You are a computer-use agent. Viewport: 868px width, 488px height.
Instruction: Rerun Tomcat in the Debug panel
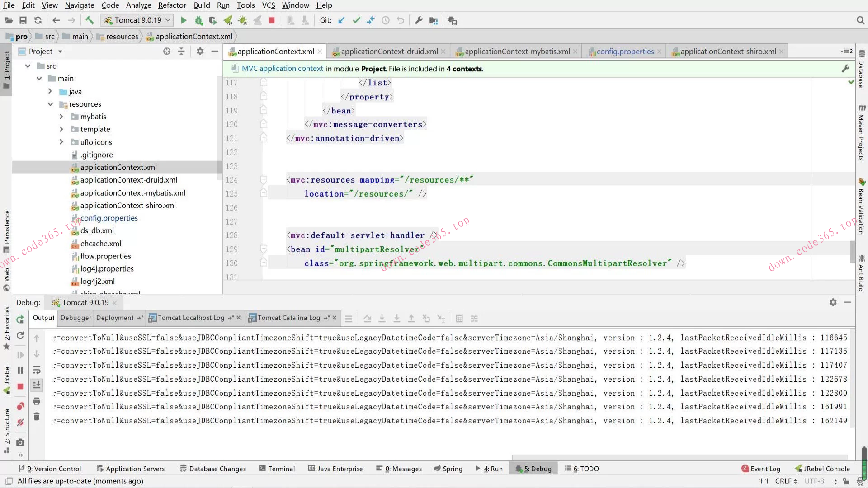pyautogui.click(x=20, y=319)
